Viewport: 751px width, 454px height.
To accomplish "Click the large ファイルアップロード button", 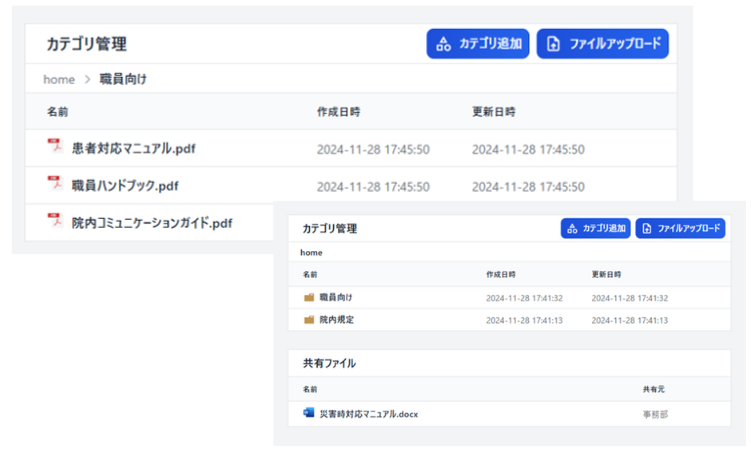I will (602, 44).
